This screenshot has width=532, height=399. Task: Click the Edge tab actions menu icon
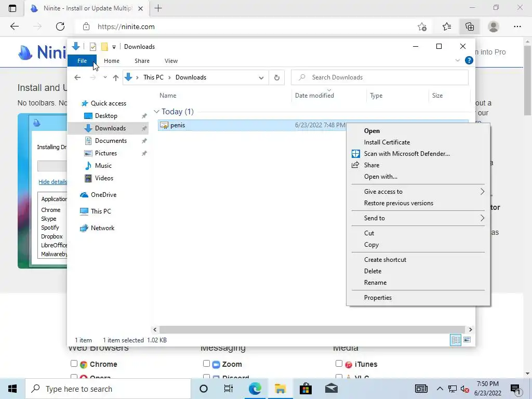point(12,8)
